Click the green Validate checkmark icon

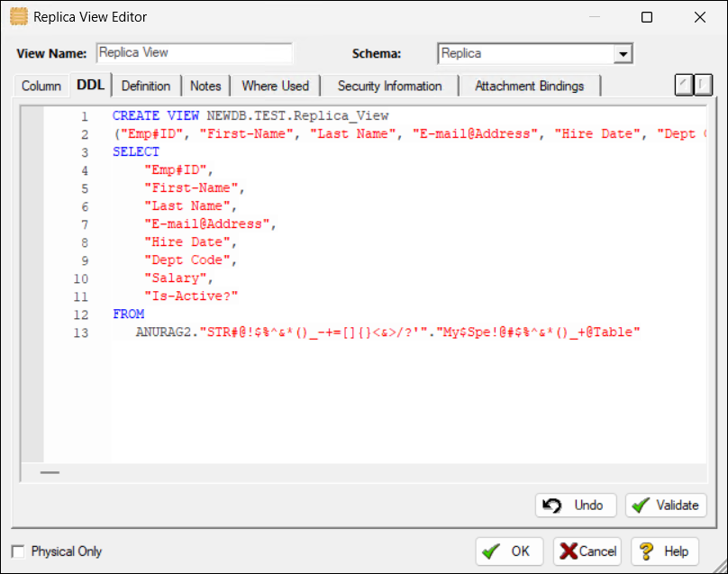(x=642, y=506)
